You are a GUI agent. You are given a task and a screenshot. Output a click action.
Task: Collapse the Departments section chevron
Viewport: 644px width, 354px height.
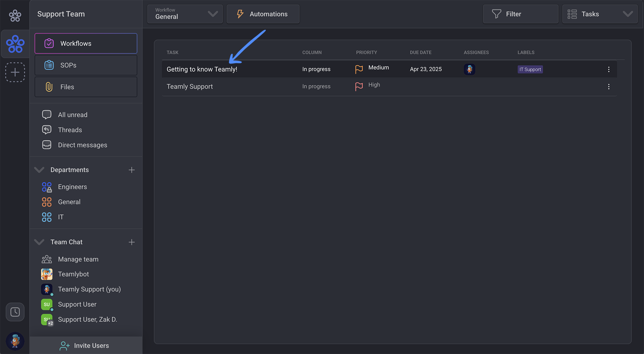[x=39, y=170]
